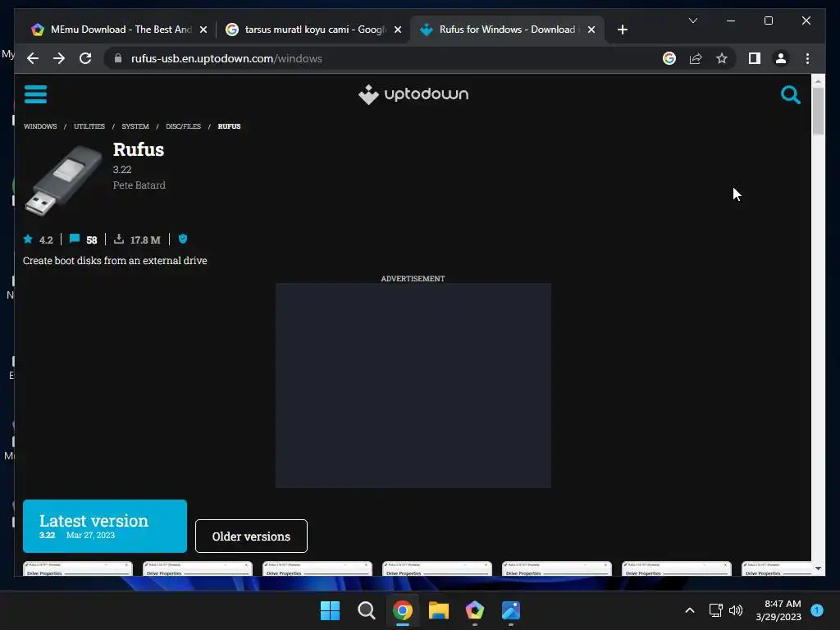Open the fourth Rufus screenshot thumbnail
The image size is (840, 630).
click(437, 568)
